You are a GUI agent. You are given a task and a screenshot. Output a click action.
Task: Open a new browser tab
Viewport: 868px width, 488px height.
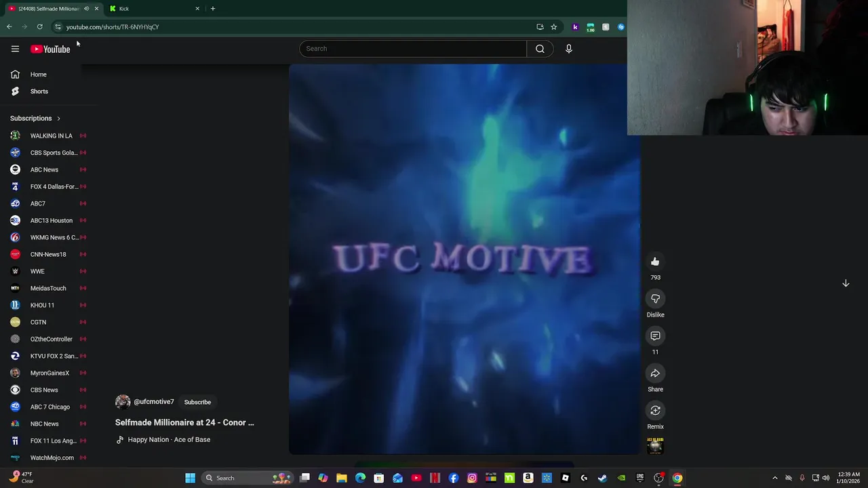(213, 9)
